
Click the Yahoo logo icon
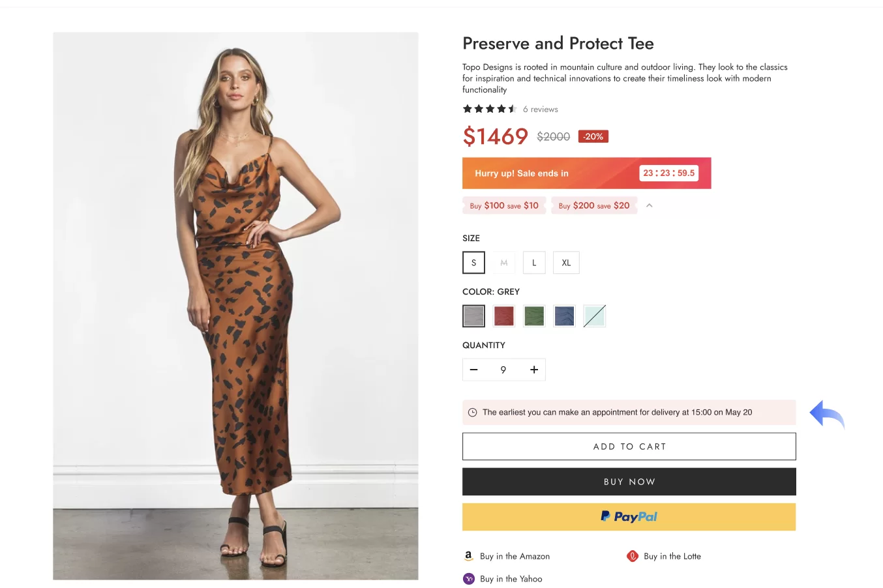(x=469, y=579)
